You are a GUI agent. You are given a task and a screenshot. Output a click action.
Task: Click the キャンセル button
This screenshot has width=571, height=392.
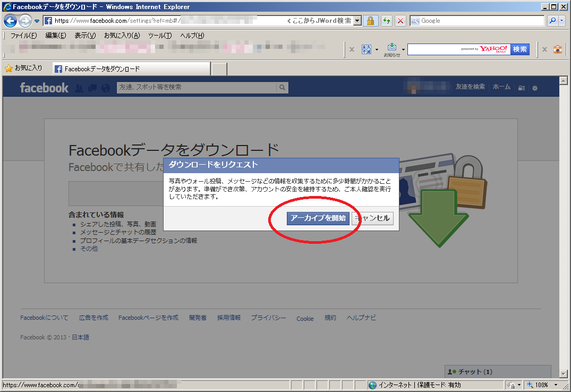click(372, 218)
